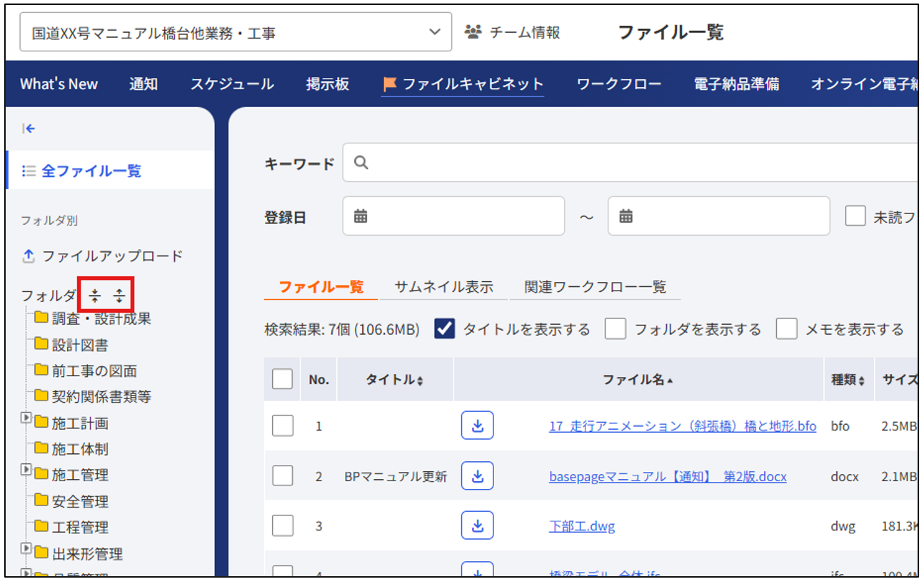Screen dimensions: 924x579
Task: Click folder icon of 契約関係書類等
Action: [x=41, y=396]
